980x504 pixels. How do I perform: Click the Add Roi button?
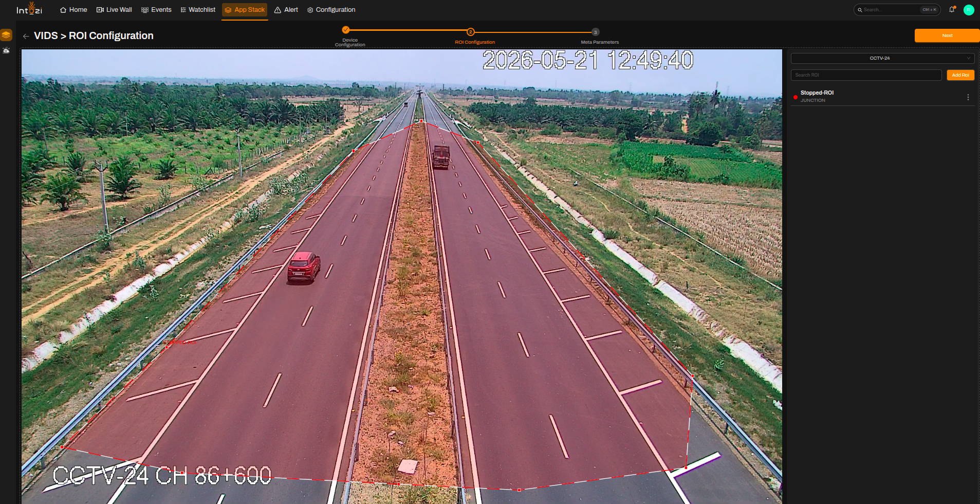tap(960, 75)
